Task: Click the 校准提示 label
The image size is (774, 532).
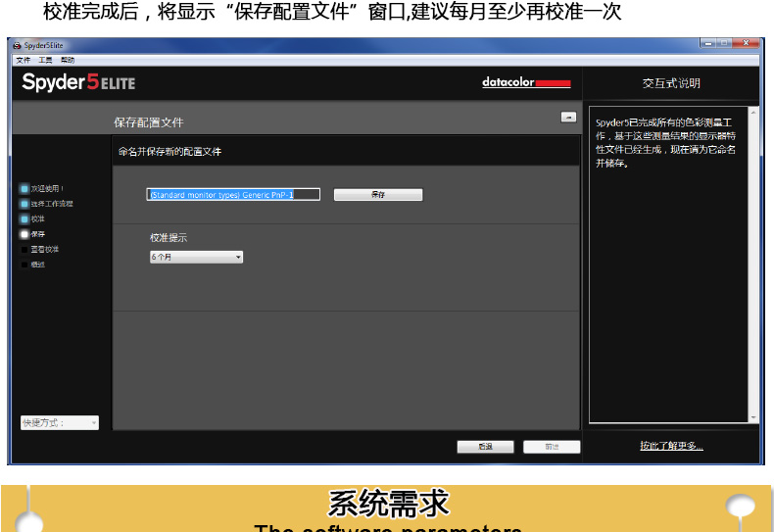Action: 169,238
